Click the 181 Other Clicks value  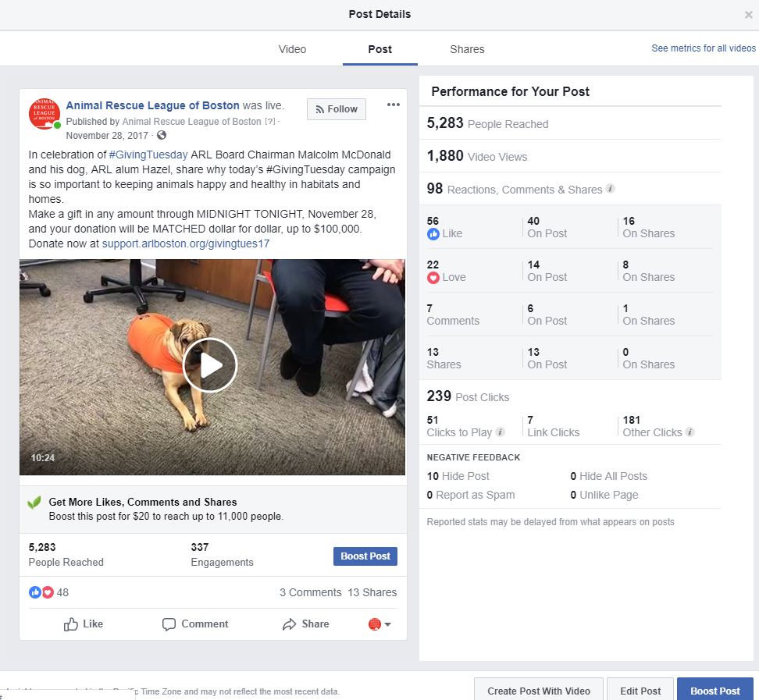(653, 426)
